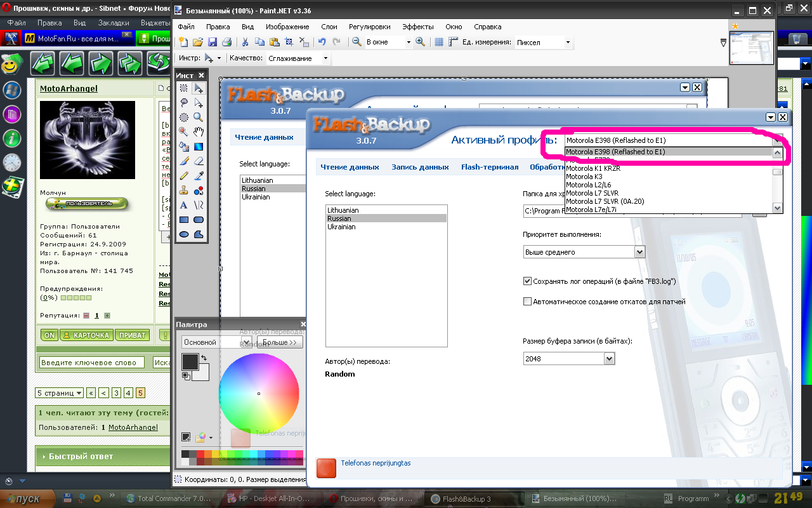
Task: Open palette color mode dropdown 'Основной'
Action: tap(216, 342)
